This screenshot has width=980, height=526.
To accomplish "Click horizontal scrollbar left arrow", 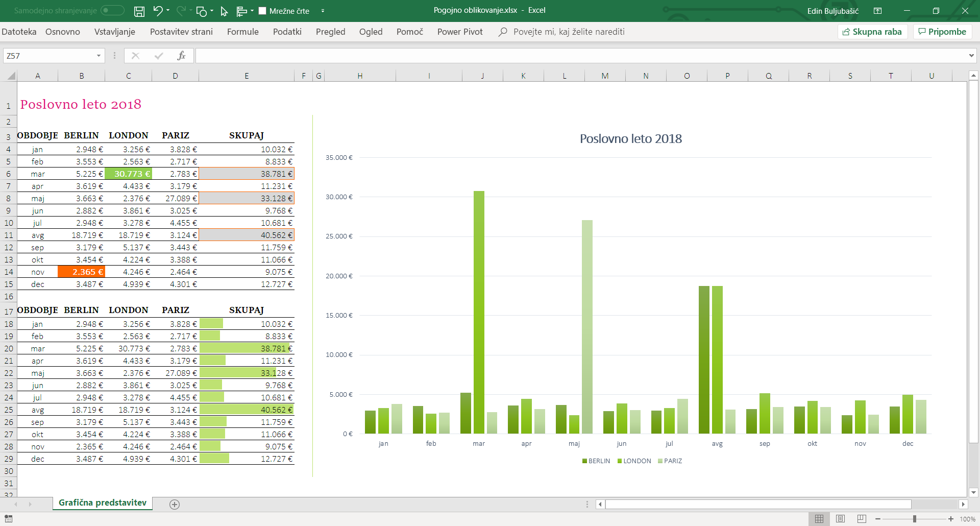I will click(600, 505).
